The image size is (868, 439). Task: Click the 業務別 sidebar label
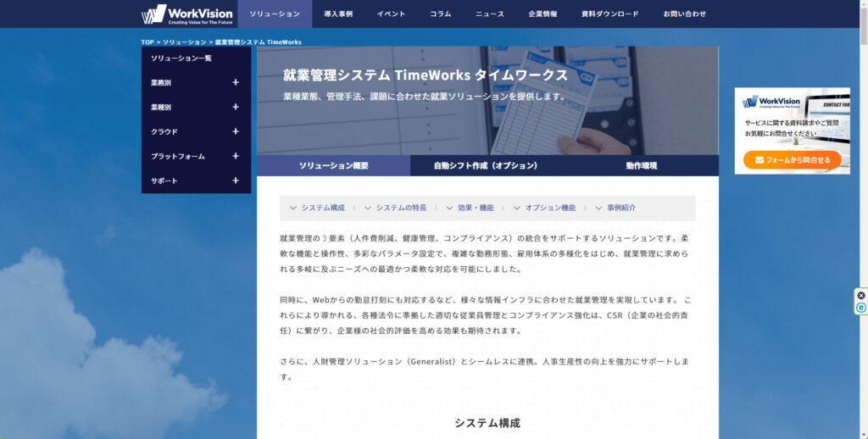pyautogui.click(x=161, y=82)
